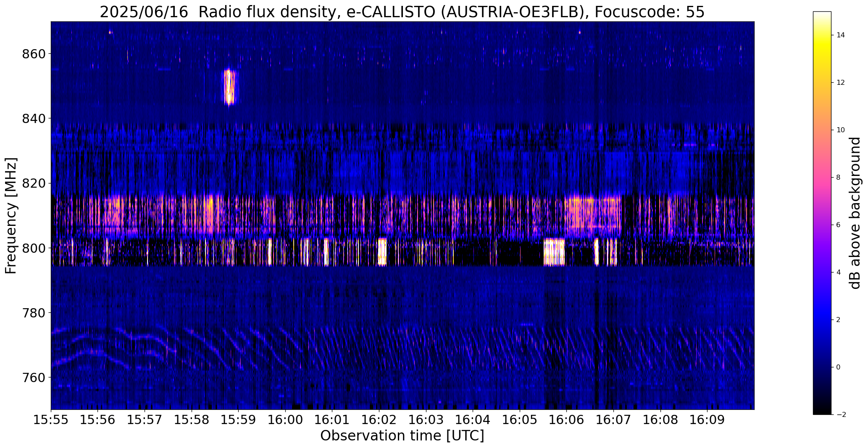The width and height of the screenshot is (868, 448).
Task: Click the plot title mentioning e-CALLISTO
Action: [x=402, y=12]
